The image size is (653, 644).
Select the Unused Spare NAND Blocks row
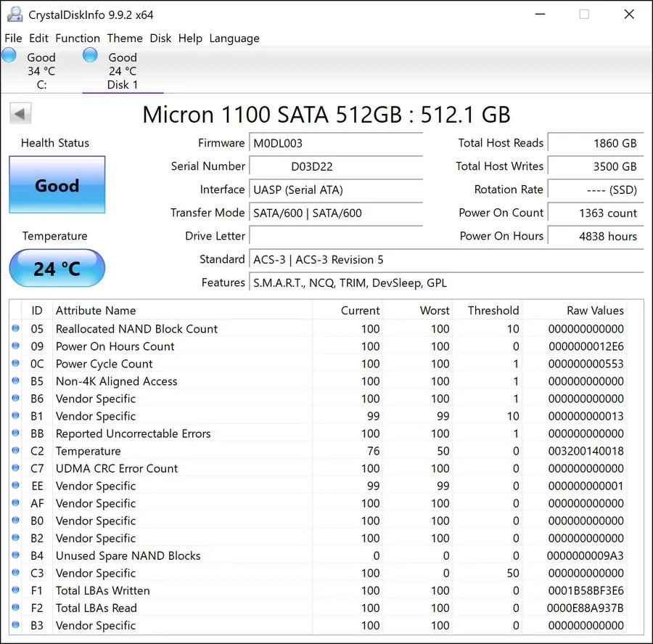point(319,555)
